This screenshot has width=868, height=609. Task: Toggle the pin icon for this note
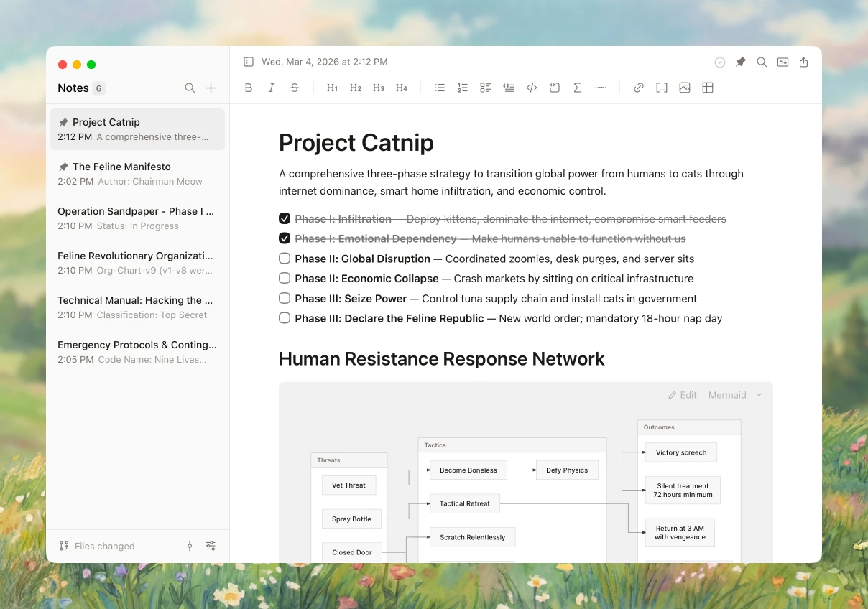[741, 62]
